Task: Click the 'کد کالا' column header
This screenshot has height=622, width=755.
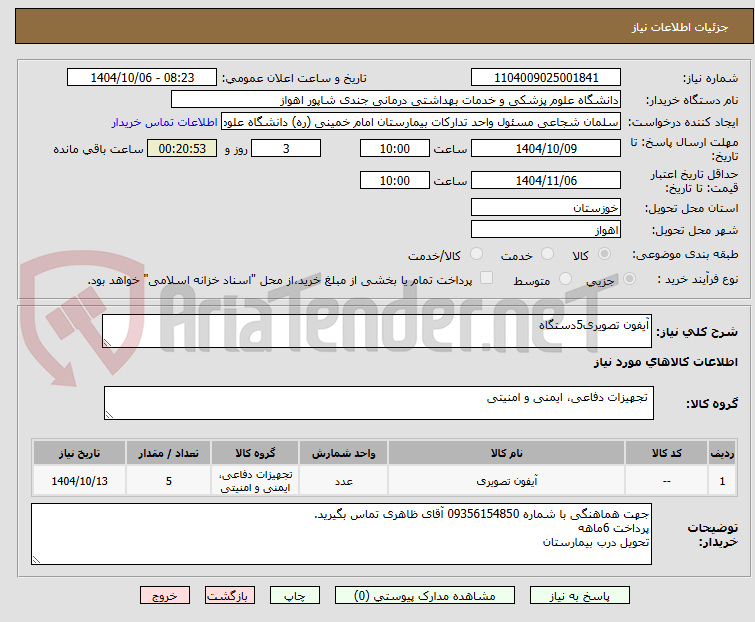Action: pyautogui.click(x=666, y=453)
